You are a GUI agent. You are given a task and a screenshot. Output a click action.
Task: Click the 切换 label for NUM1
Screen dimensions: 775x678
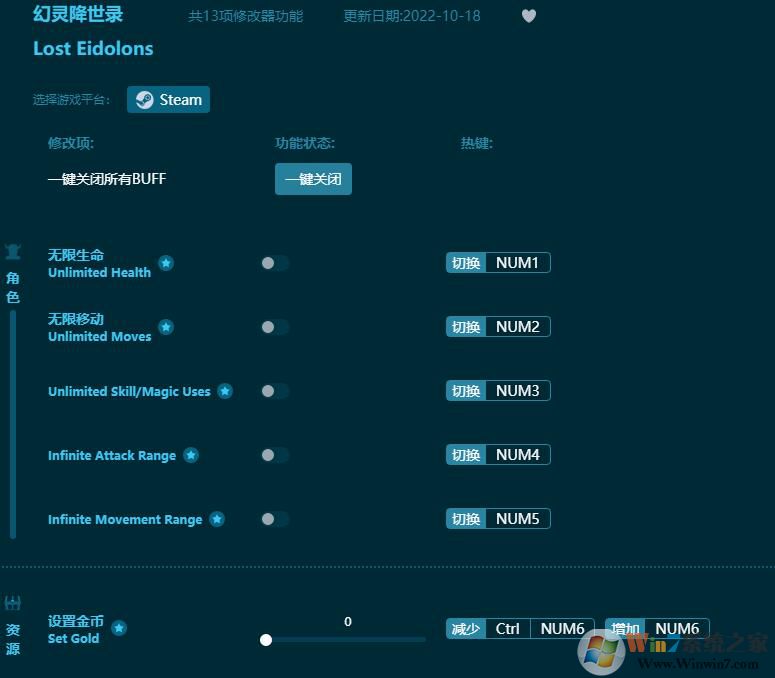coord(466,262)
